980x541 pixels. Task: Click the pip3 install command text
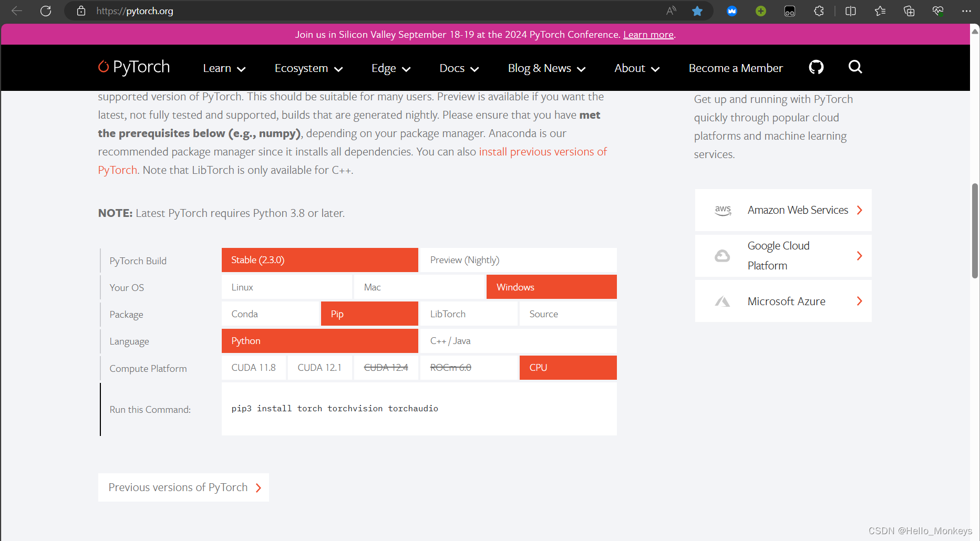335,409
